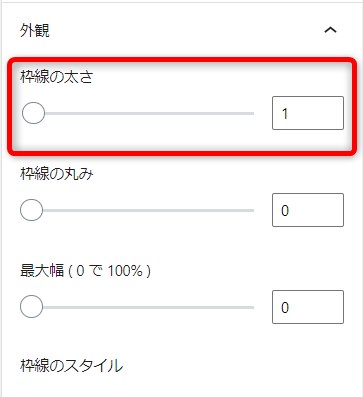The image size is (363, 397).
Task: Select the 枠線の丸み slider handle
Action: point(32,210)
